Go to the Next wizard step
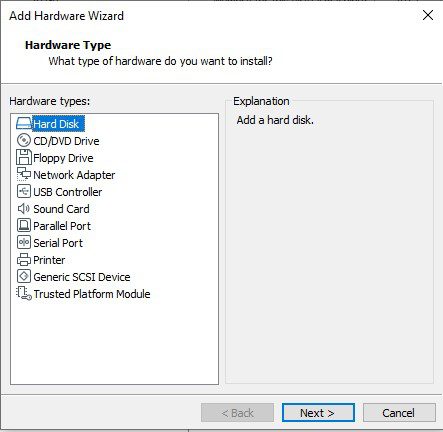443x432 pixels. point(318,413)
